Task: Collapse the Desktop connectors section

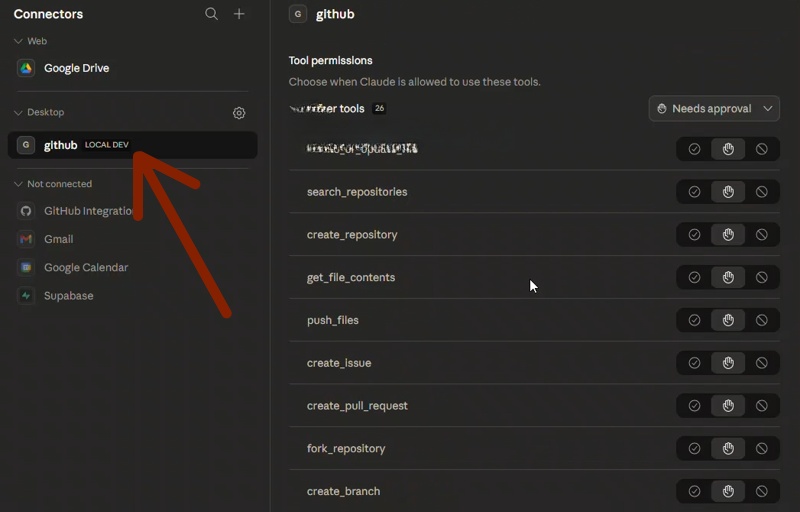Action: (18, 112)
